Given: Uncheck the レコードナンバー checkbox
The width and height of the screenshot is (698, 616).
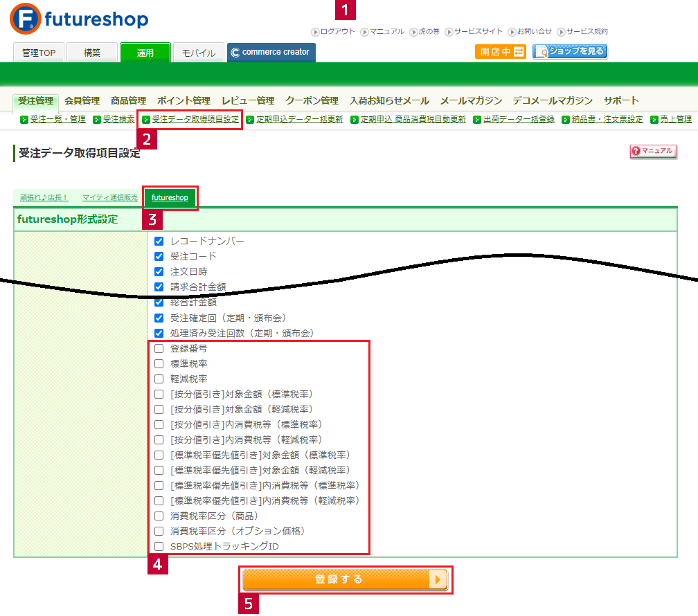Looking at the screenshot, I should click(159, 242).
